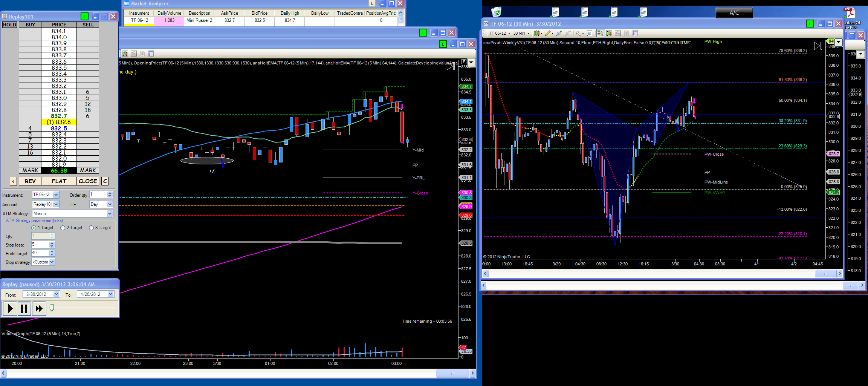Zoom in with the magnifier plus icon
This screenshot has width=868, height=386.
559,33
